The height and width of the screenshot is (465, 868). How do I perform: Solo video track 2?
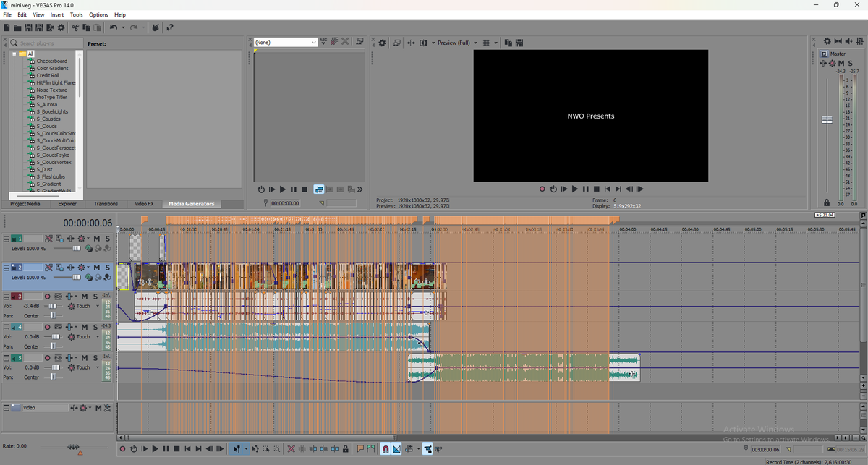point(108,268)
